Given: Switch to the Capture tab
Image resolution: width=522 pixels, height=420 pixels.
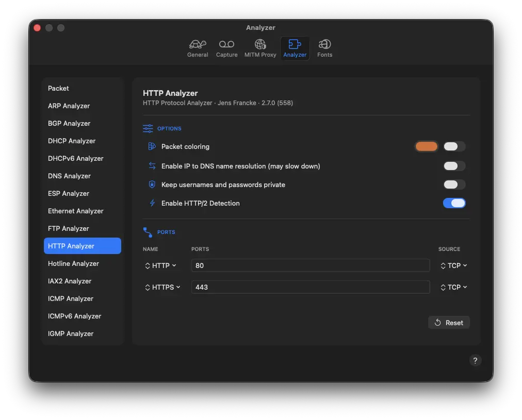Looking at the screenshot, I should click(x=226, y=48).
